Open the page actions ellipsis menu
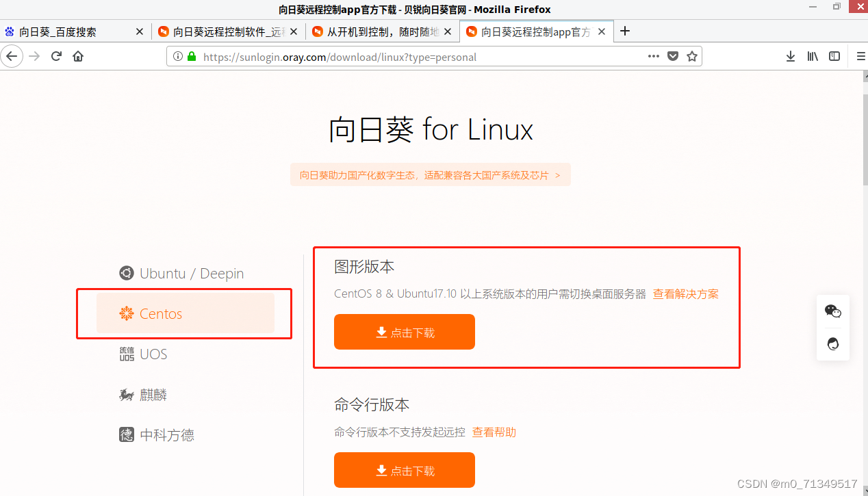 [653, 56]
